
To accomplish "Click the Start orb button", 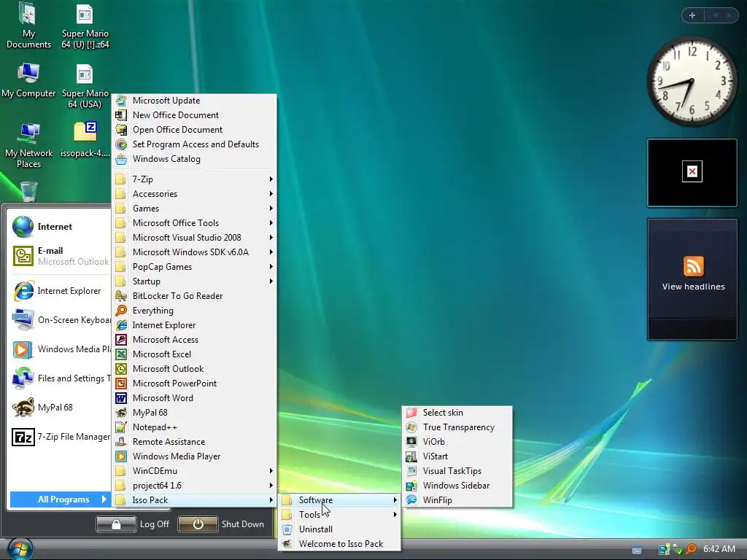I will coord(20,549).
